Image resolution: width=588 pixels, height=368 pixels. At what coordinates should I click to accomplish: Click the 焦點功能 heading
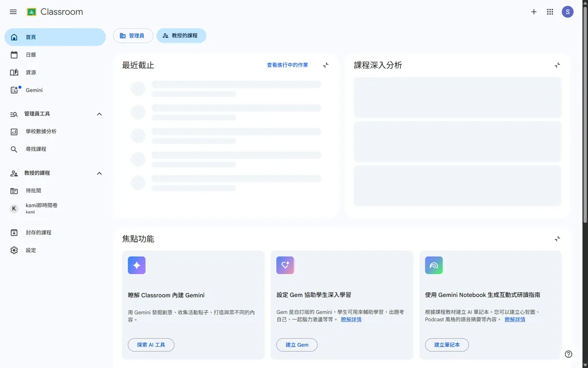pyautogui.click(x=138, y=239)
